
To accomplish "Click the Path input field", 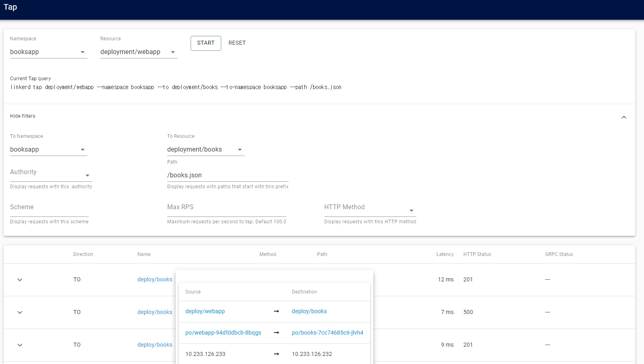I will pos(227,175).
